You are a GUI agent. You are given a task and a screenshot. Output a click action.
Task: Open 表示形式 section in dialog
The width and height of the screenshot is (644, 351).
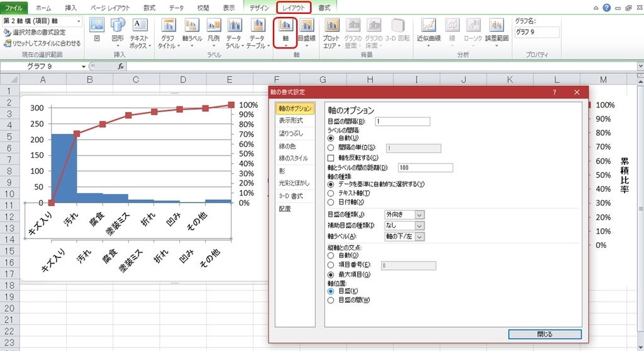(x=295, y=121)
